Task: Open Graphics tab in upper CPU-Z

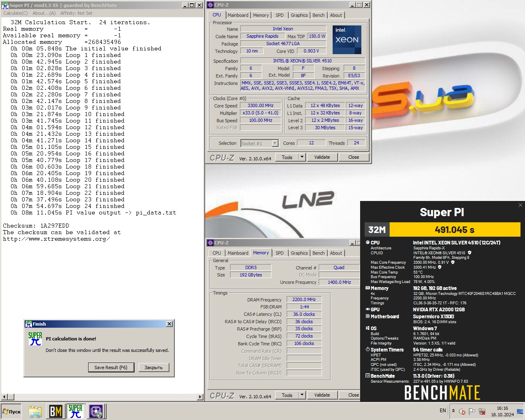Action: point(299,15)
